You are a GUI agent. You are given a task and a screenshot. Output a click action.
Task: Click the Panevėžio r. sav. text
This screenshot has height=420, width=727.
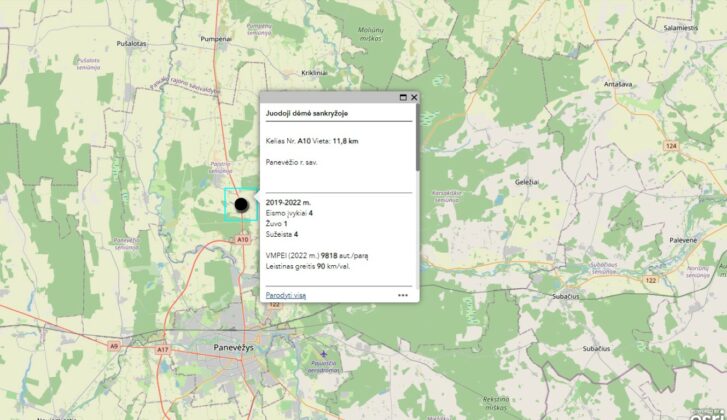pos(292,162)
